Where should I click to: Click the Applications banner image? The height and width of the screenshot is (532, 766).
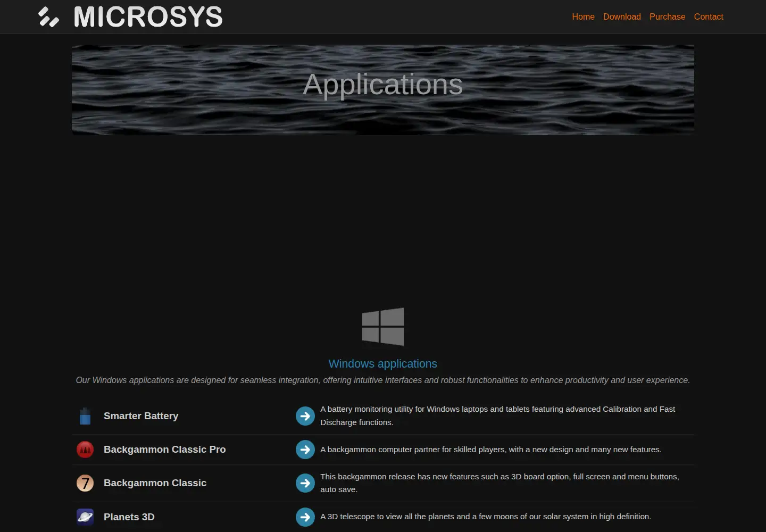(383, 90)
